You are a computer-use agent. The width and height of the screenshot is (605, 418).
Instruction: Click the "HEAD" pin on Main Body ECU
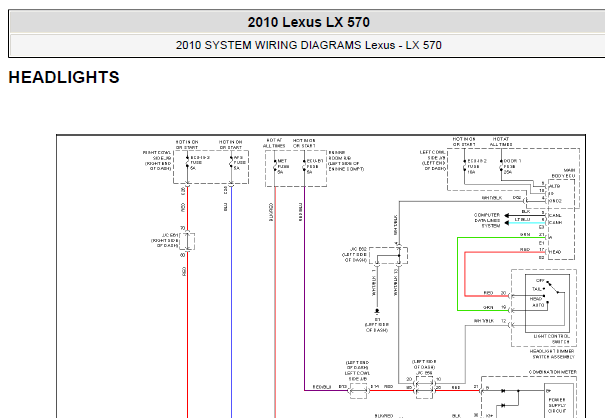[555, 252]
